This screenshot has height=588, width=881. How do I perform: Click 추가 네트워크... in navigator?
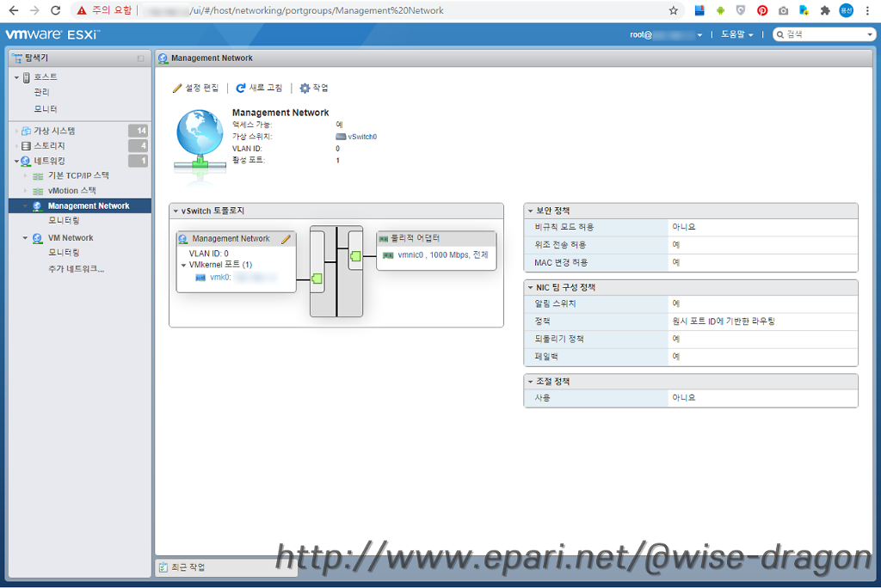(76, 269)
